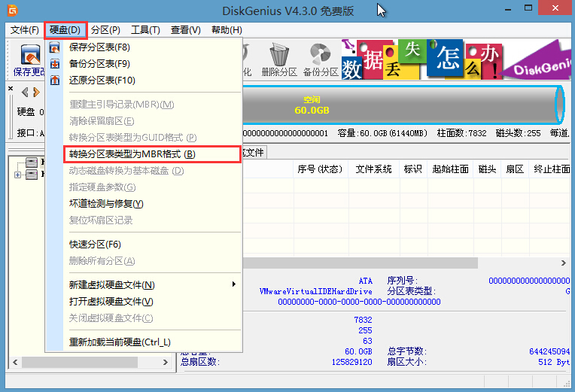The image size is (575, 392).
Task: Click the 容量:60.0GB(61440MB) text
Action: (x=382, y=133)
